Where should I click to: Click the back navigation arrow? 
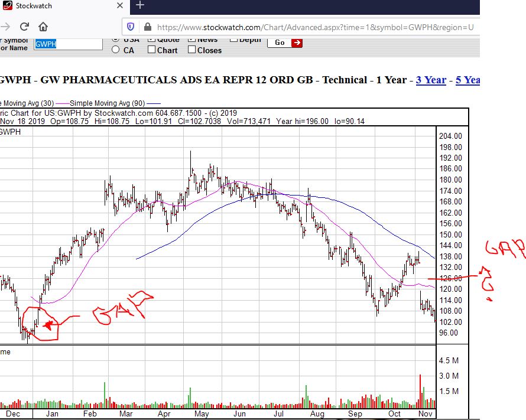pyautogui.click(x=5, y=27)
